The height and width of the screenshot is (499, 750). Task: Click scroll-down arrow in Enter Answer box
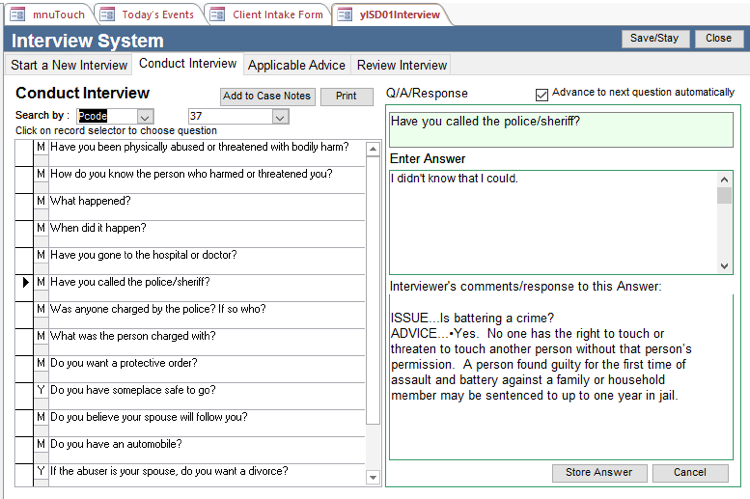pos(725,266)
